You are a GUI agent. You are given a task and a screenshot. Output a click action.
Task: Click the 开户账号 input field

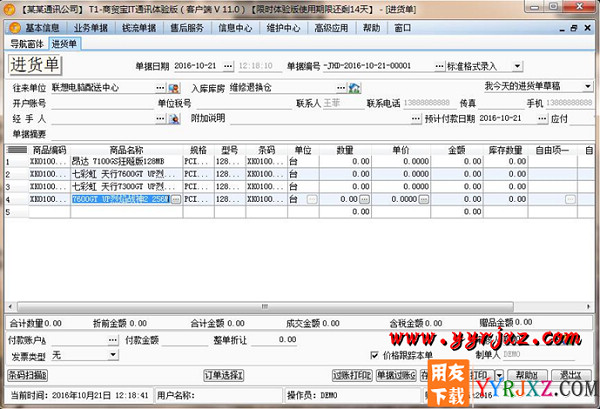tap(102, 103)
